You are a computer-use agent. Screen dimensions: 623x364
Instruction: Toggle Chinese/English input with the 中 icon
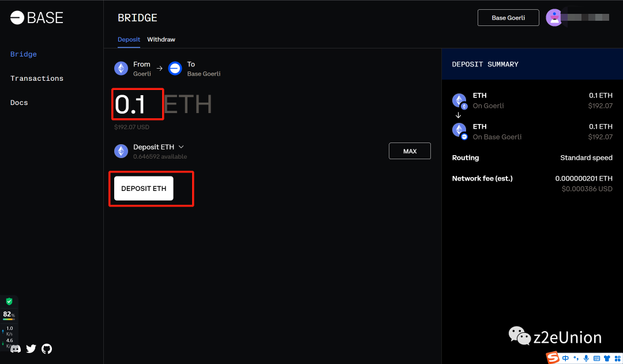click(565, 358)
